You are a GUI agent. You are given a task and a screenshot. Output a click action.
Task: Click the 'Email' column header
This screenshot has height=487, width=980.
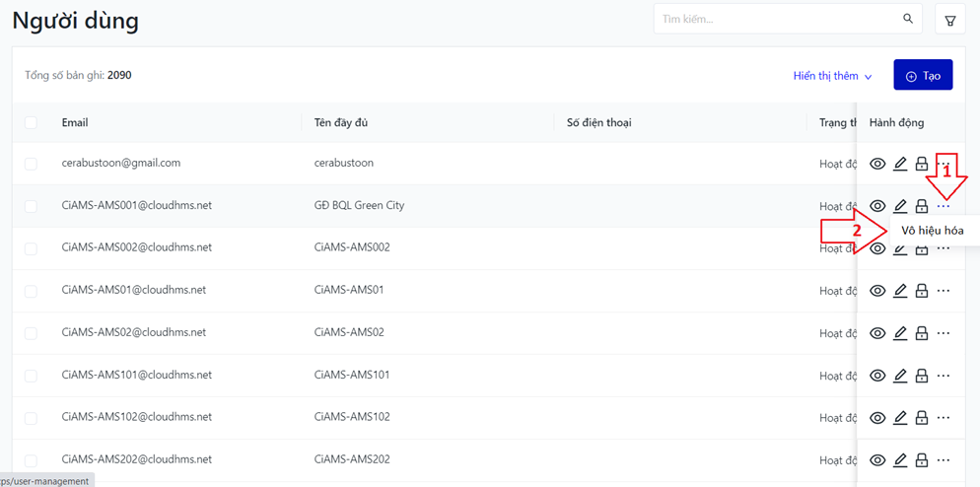coord(75,122)
